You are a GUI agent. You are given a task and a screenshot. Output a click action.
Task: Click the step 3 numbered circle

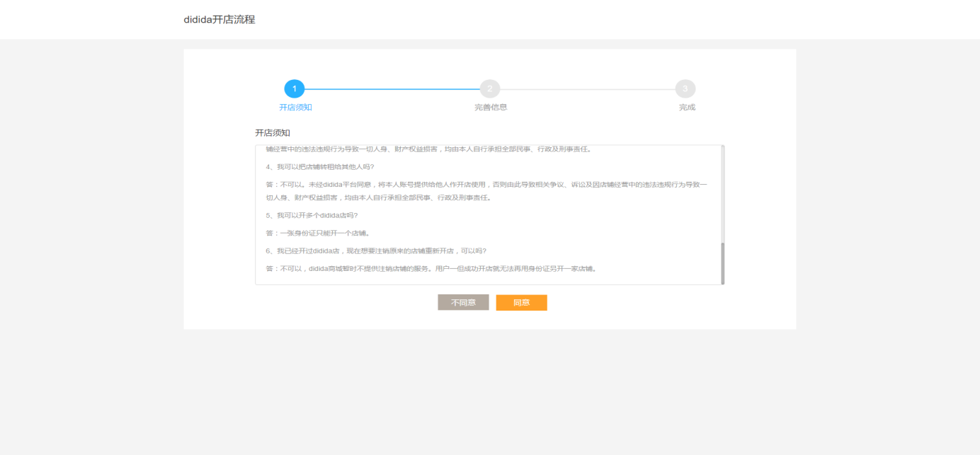click(685, 89)
